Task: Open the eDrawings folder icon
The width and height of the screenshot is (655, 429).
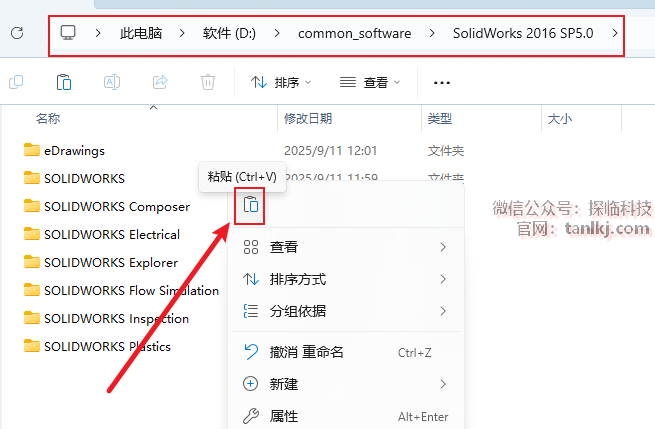Action: [x=32, y=150]
